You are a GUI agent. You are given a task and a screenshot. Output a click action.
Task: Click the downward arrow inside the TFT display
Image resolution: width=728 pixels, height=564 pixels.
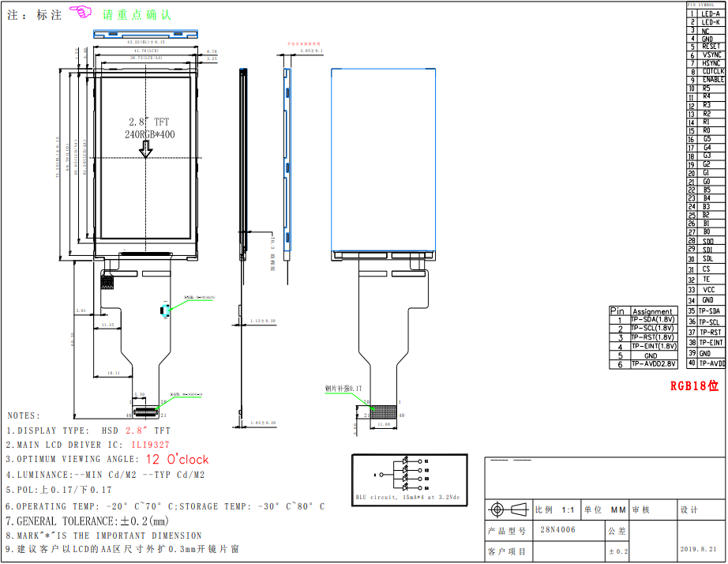[x=146, y=149]
